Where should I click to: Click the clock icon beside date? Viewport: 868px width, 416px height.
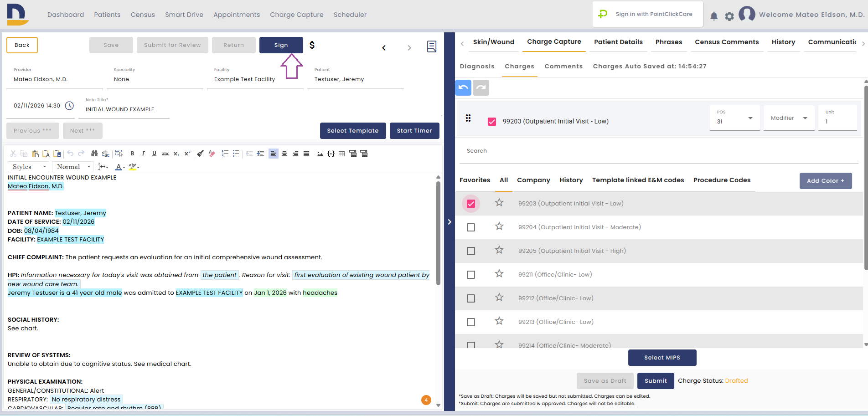[69, 106]
